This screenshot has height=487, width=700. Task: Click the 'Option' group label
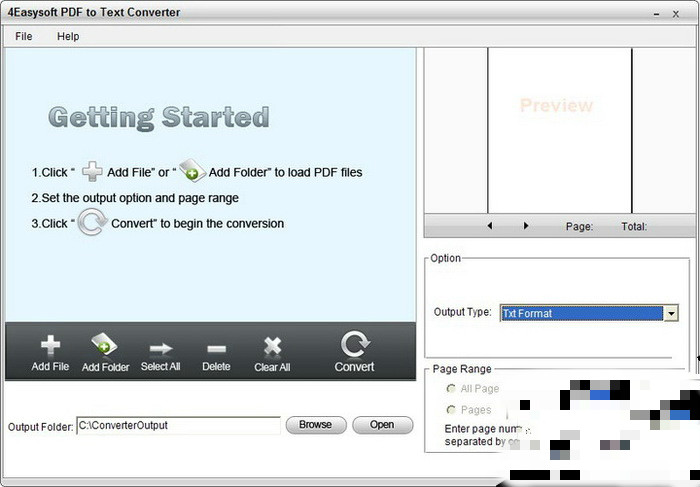(446, 258)
